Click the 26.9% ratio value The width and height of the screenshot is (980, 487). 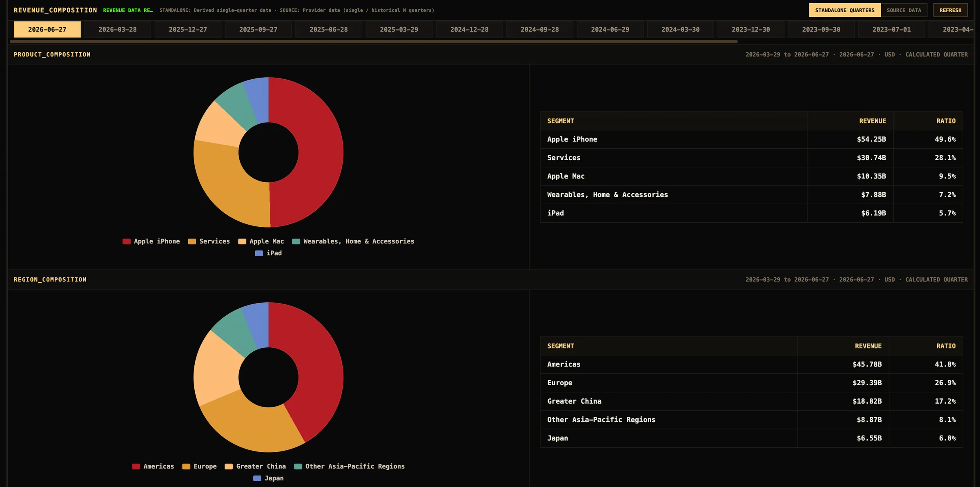tap(945, 383)
